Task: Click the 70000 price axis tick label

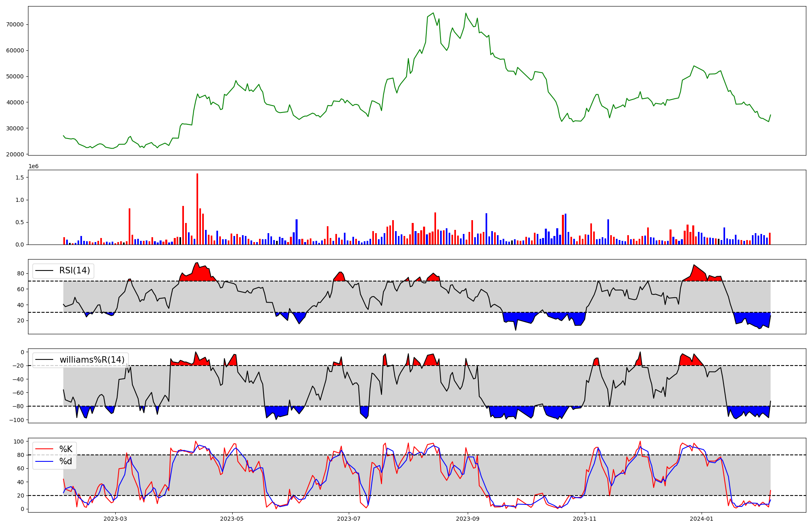Action: (x=15, y=24)
